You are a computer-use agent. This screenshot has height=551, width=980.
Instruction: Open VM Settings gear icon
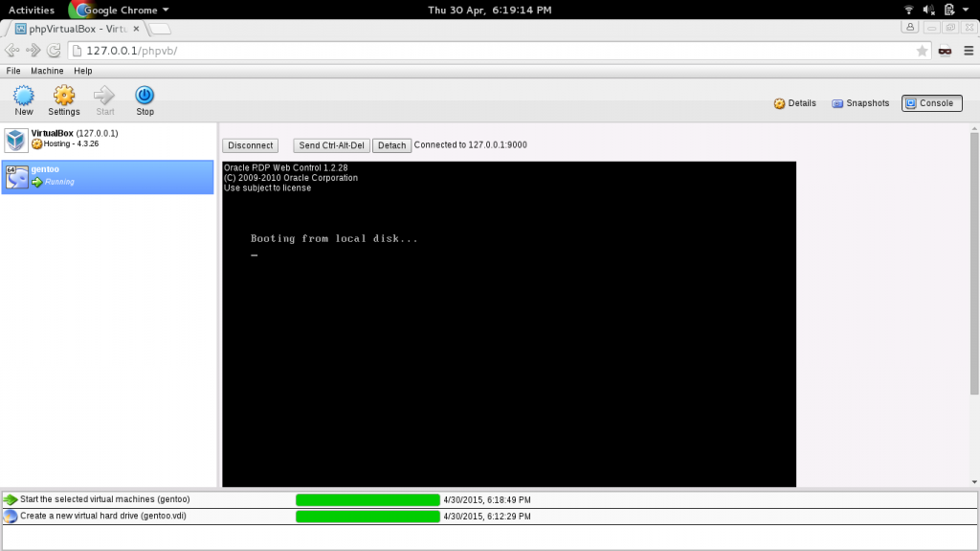pos(64,96)
